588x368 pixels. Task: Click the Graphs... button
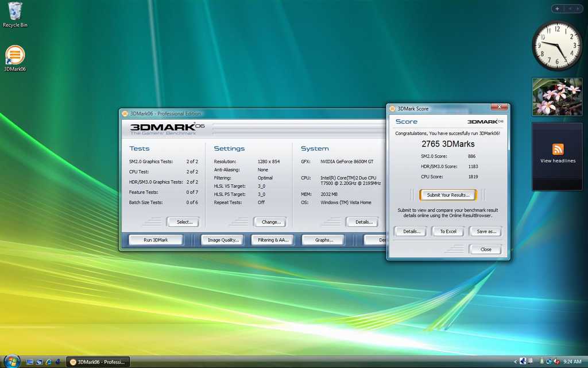(324, 240)
